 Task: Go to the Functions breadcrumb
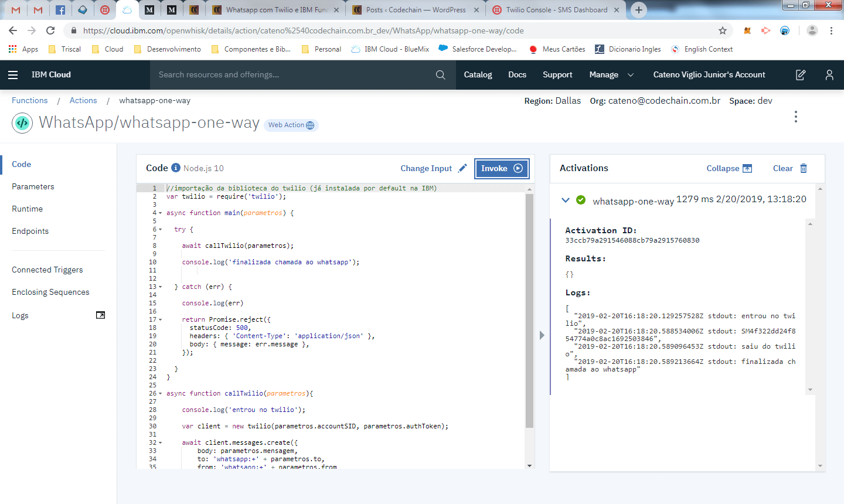click(30, 100)
